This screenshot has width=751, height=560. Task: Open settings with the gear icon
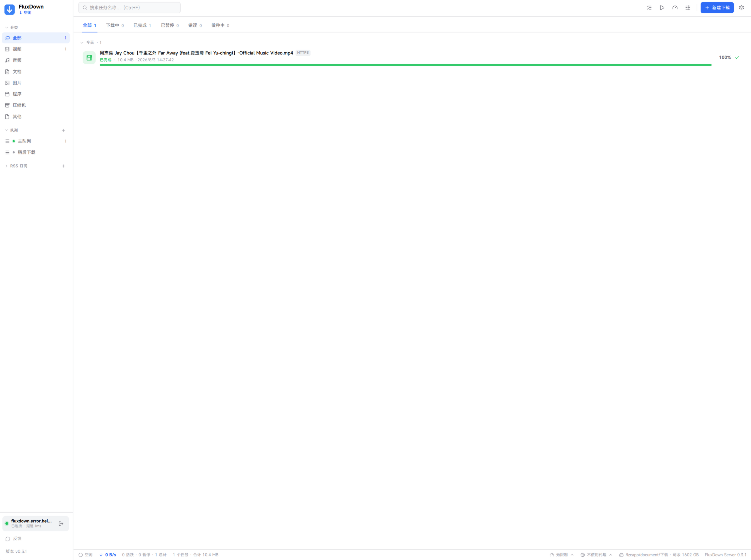[x=741, y=7]
